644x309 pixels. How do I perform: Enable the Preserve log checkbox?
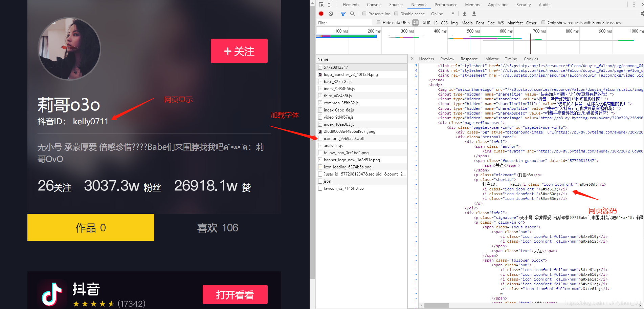[x=364, y=14]
